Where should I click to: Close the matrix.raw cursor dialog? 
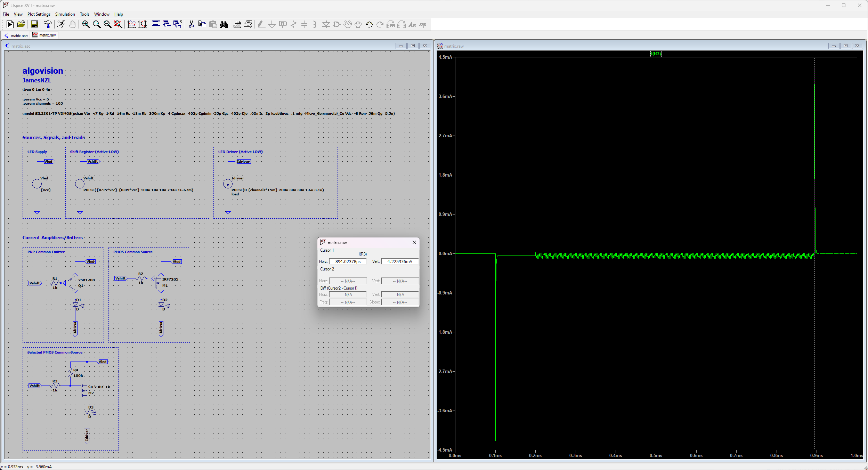pos(414,242)
